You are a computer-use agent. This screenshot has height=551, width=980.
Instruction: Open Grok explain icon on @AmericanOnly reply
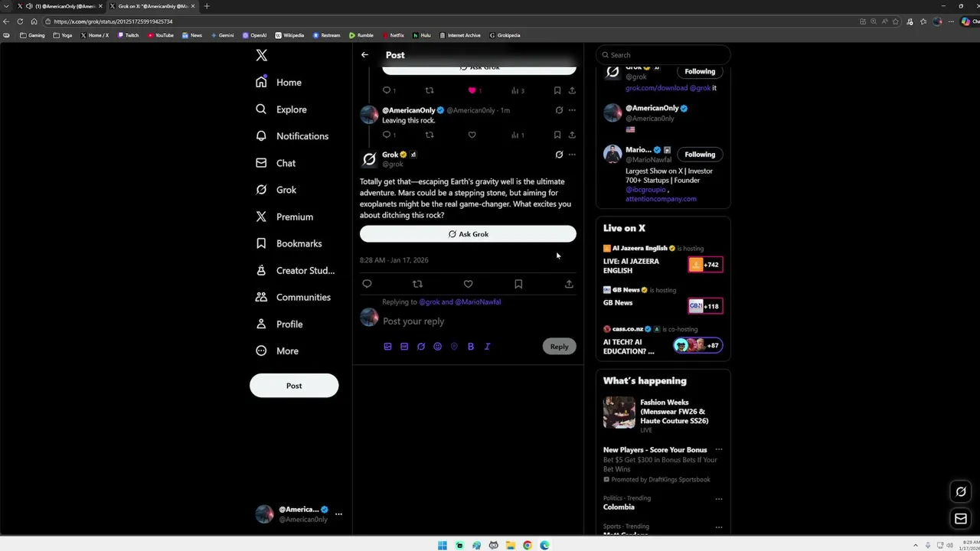(559, 110)
